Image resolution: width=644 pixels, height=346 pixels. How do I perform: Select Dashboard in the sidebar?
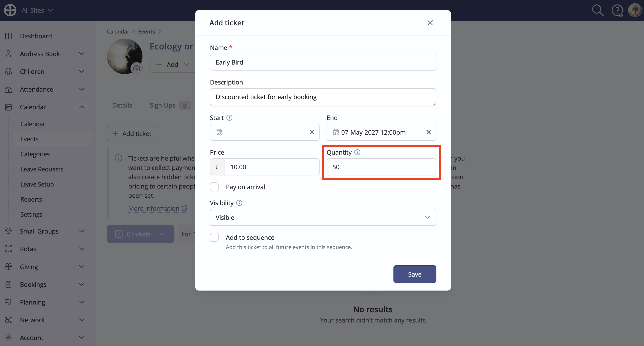(36, 36)
